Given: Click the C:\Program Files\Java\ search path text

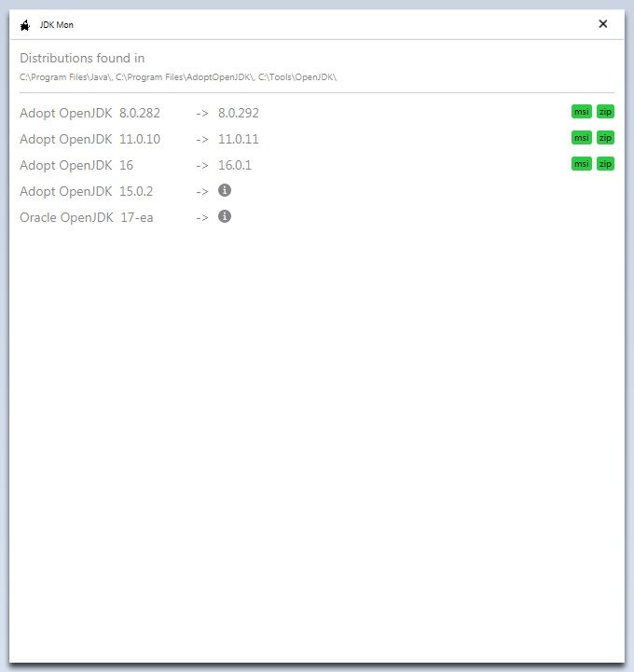Looking at the screenshot, I should coord(65,77).
